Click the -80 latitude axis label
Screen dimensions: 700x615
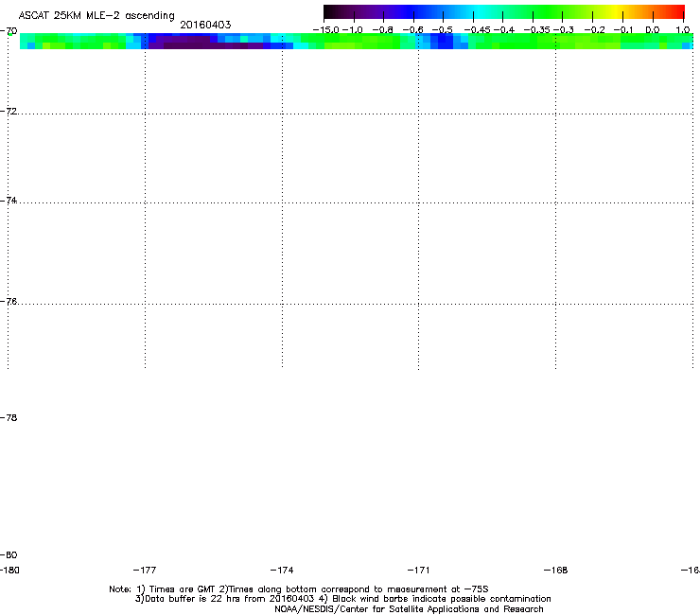(9, 554)
